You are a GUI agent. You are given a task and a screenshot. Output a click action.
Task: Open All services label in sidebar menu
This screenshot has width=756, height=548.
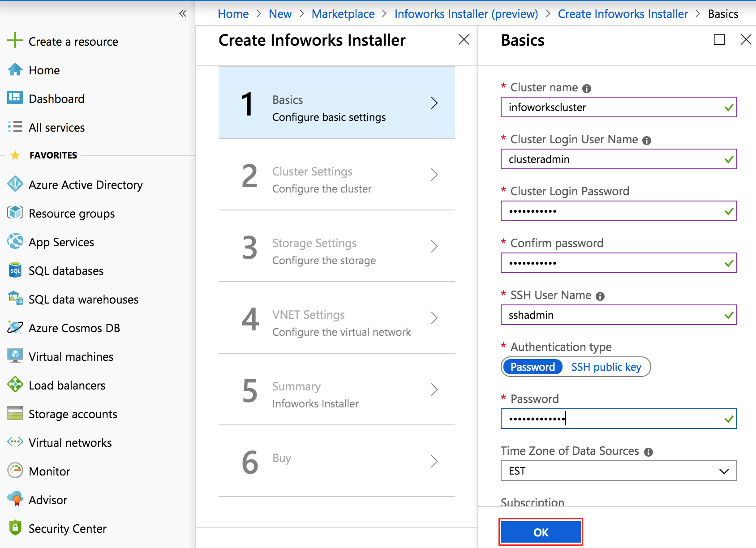pyautogui.click(x=56, y=128)
